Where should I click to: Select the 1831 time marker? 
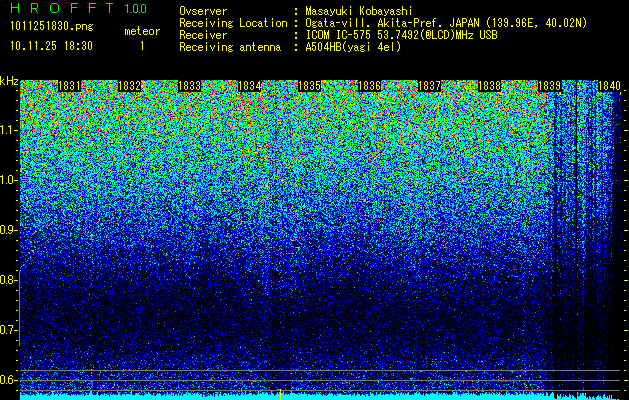click(69, 86)
